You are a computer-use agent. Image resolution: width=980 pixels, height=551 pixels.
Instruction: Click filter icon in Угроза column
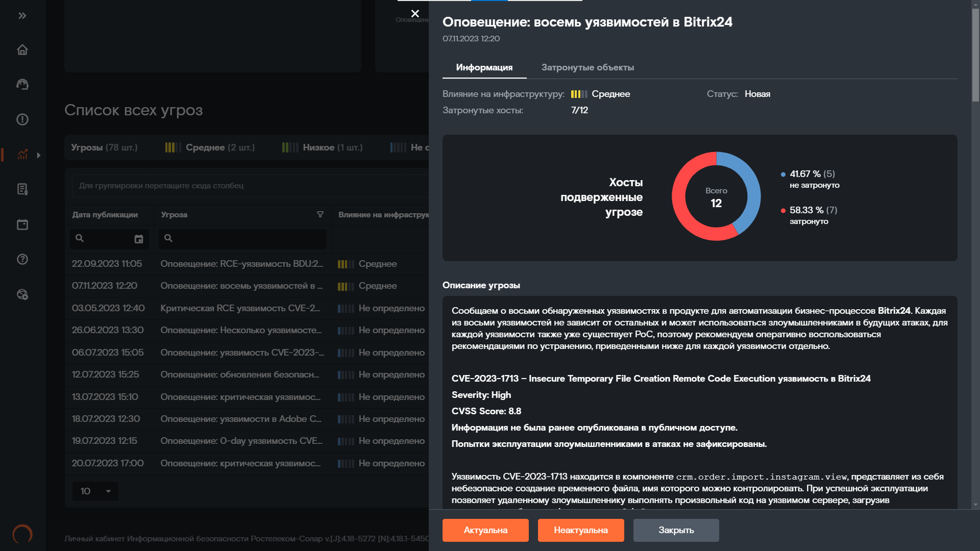(x=320, y=215)
